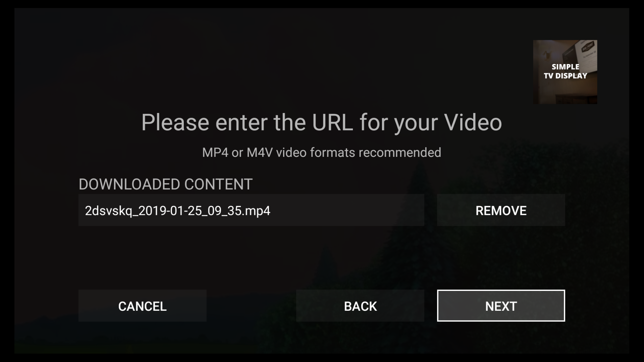This screenshot has height=362, width=644.
Task: Click the MP4 or M4V formats hint
Action: click(x=321, y=153)
